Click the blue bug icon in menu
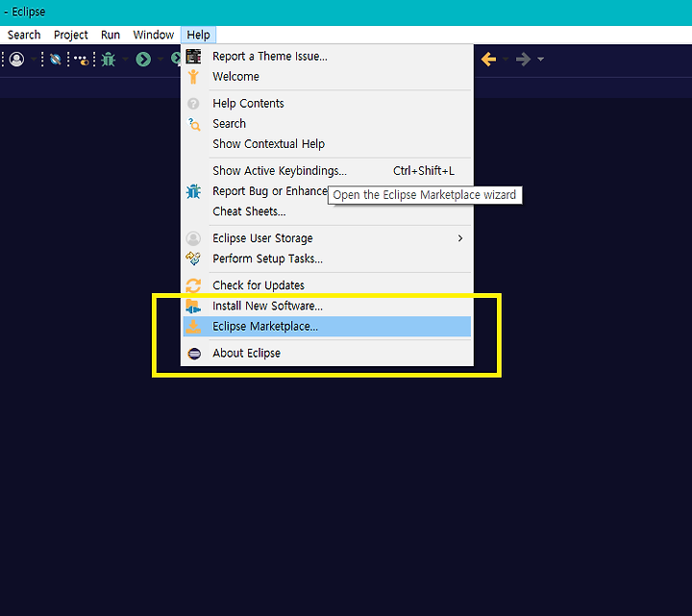 [193, 191]
